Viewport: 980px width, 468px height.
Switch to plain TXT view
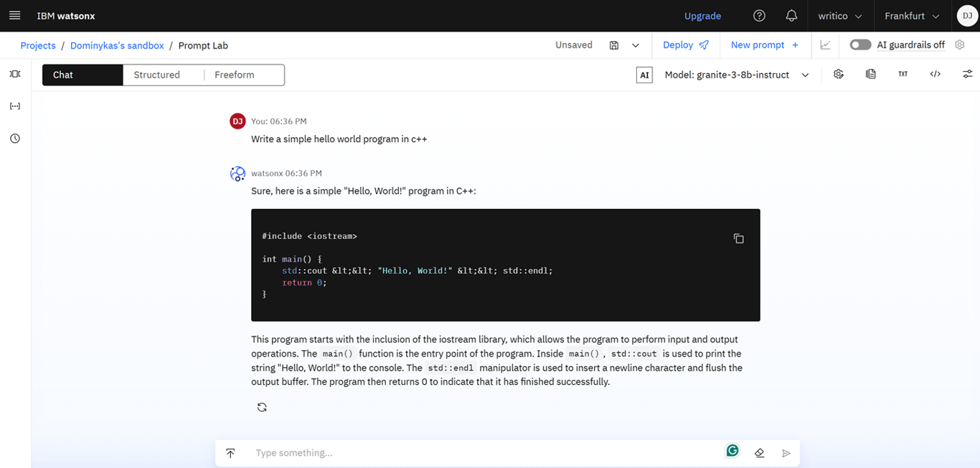(903, 74)
